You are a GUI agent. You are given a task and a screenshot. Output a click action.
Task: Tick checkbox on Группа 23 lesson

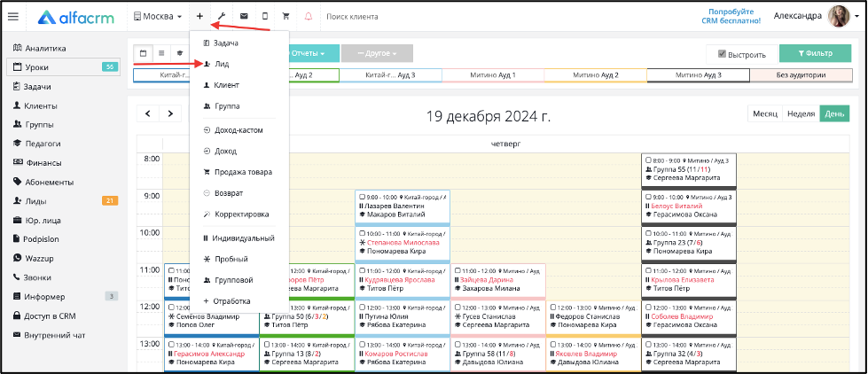[x=648, y=233]
